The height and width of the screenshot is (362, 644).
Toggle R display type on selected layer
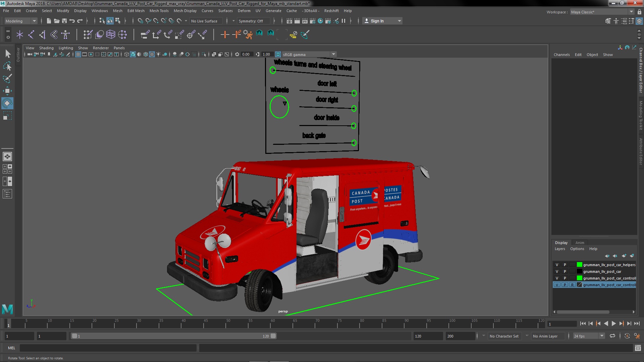[572, 285]
